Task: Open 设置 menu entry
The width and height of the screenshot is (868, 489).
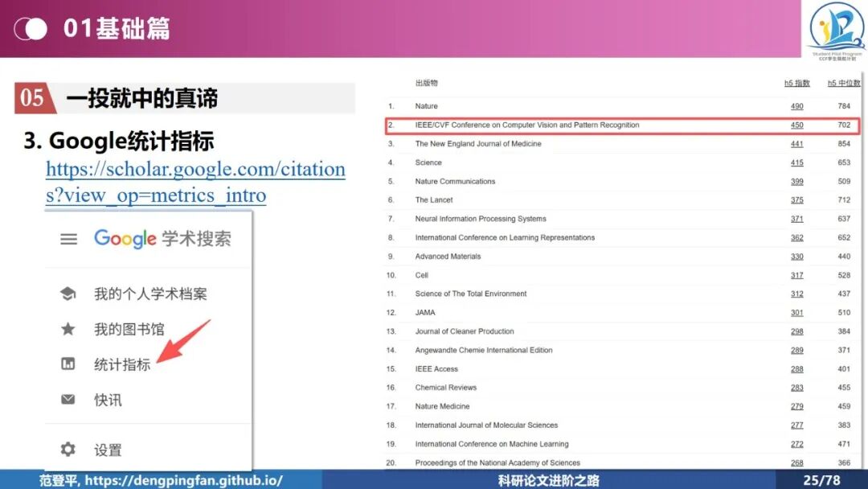Action: click(x=108, y=450)
